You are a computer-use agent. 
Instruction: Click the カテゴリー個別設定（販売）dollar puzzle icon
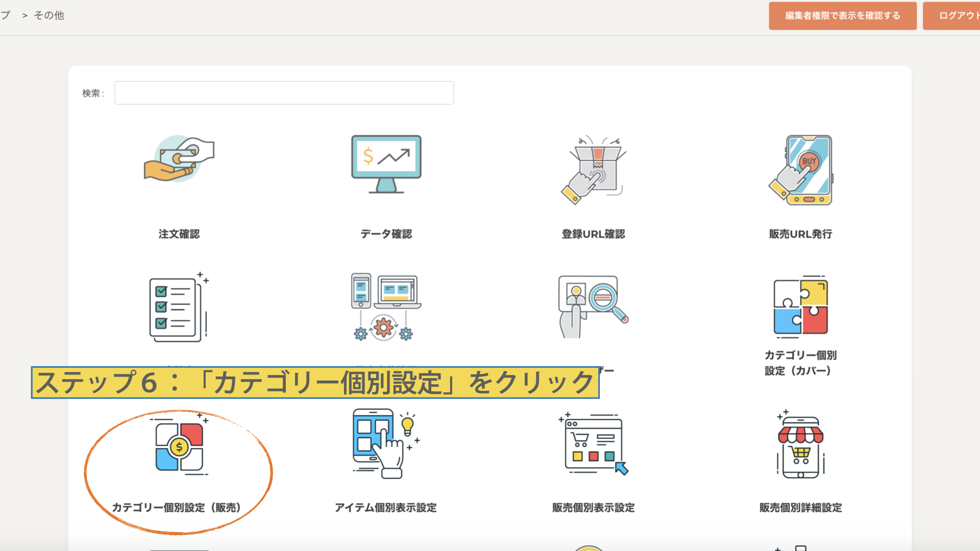179,447
